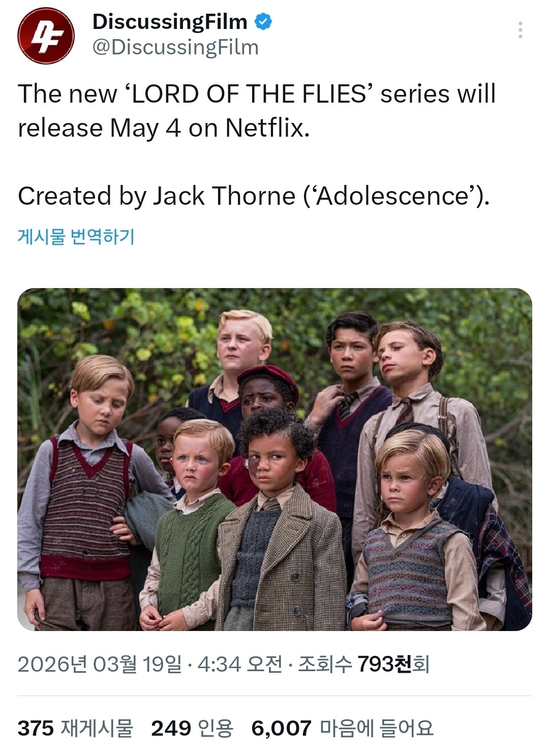
Task: Click the 4:34 오전 post time
Action: pyautogui.click(x=239, y=664)
